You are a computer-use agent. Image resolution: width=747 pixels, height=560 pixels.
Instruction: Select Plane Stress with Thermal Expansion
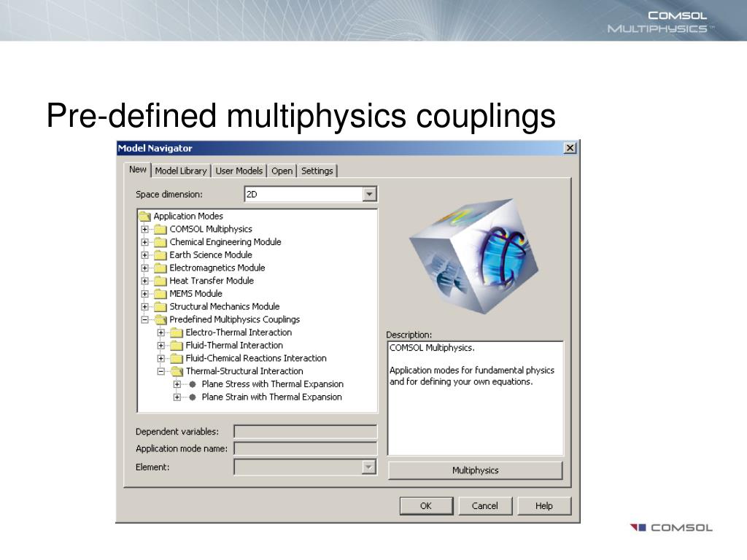click(x=273, y=384)
